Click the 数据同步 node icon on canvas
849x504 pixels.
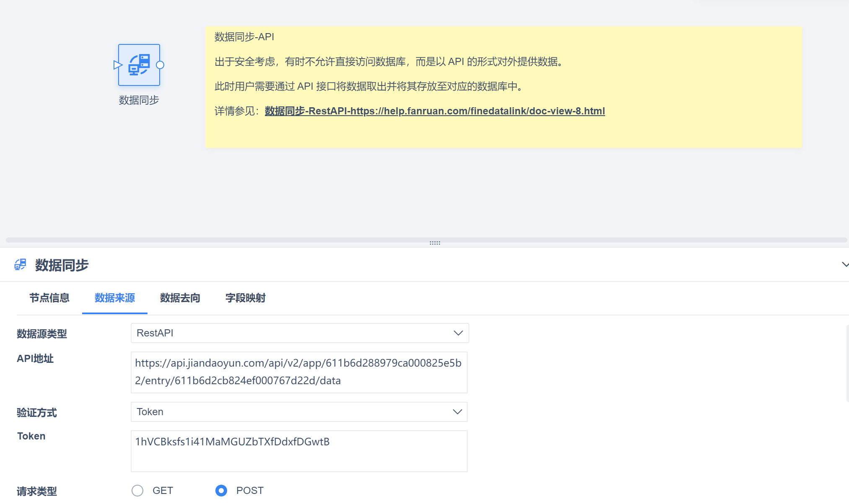point(139,65)
